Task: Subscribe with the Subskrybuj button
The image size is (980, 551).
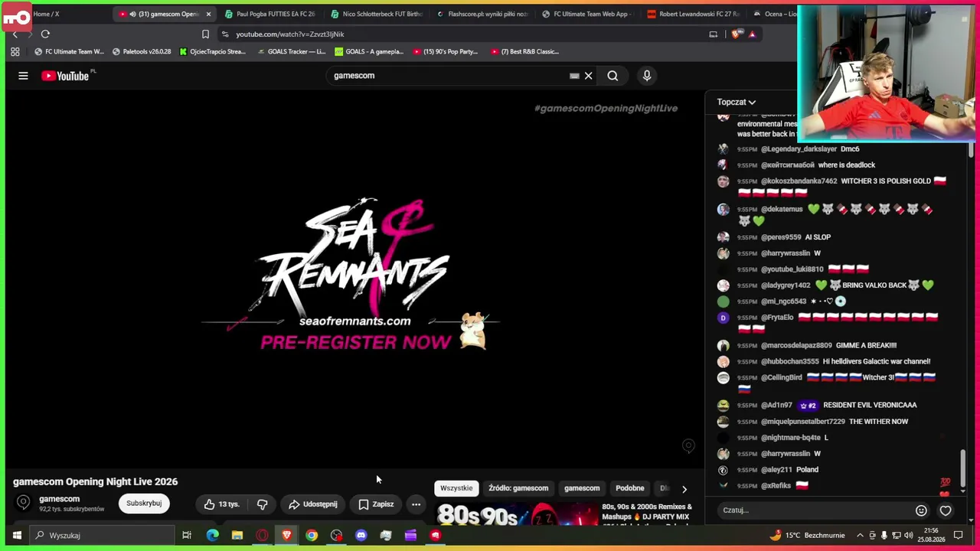Action: coord(144,504)
